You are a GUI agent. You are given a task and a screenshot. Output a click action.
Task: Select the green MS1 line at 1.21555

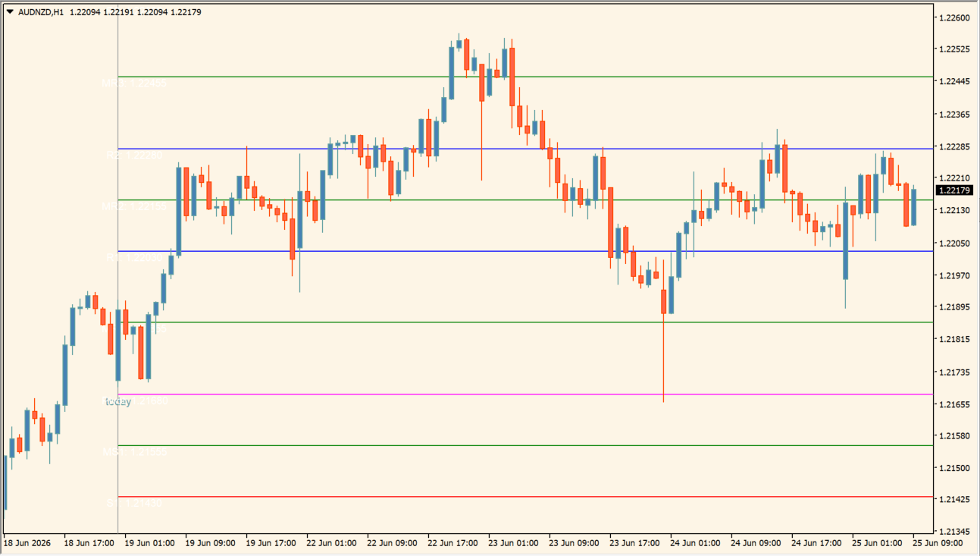526,445
